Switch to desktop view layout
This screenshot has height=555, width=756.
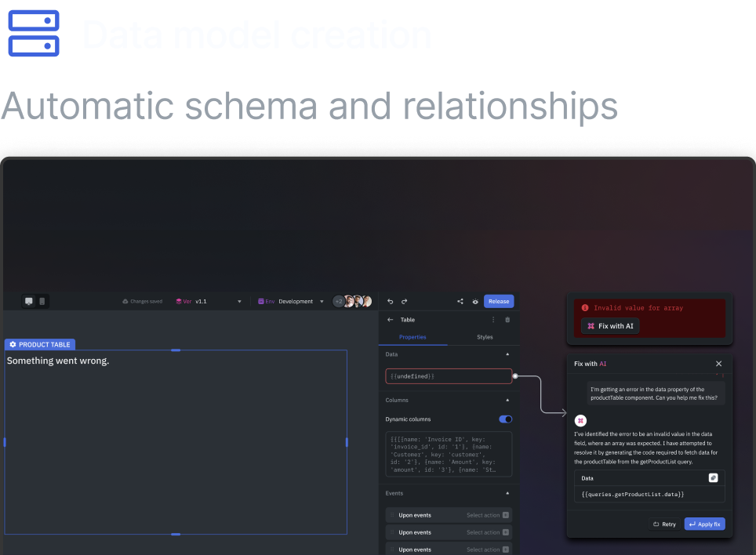coord(29,301)
